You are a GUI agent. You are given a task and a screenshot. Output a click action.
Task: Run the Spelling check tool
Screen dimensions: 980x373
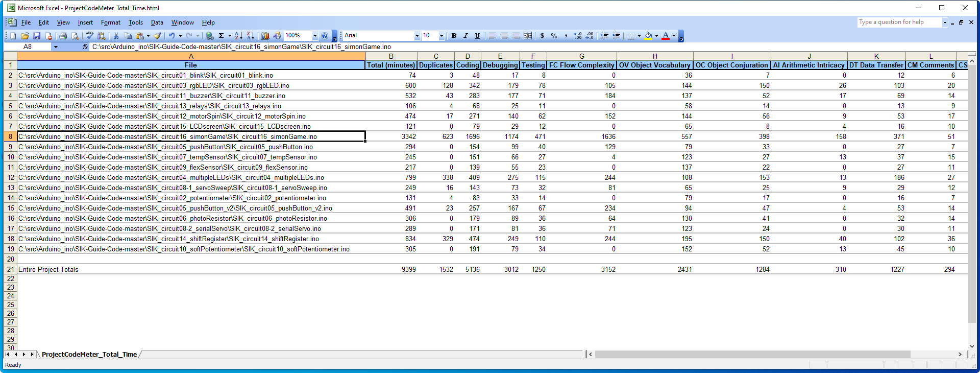coord(89,36)
